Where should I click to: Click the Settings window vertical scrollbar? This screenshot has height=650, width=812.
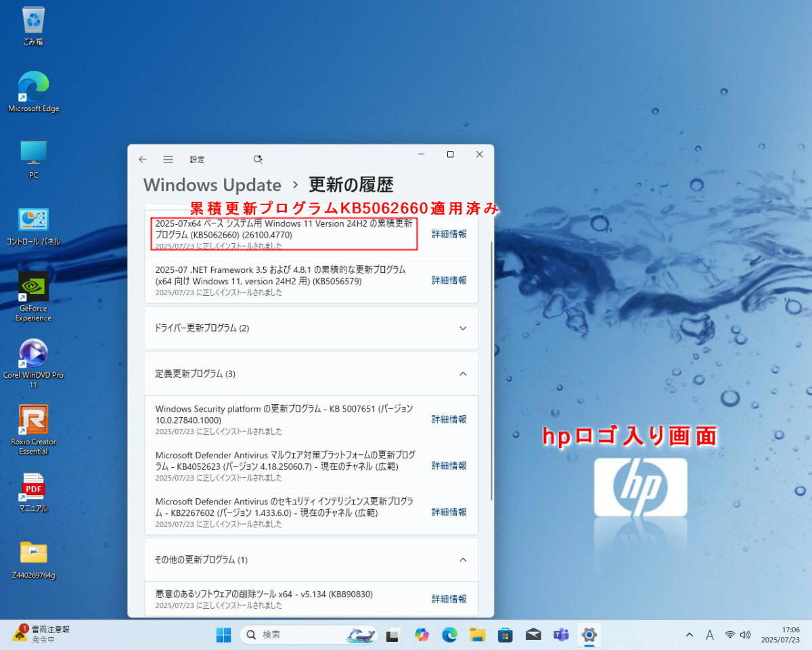492,370
